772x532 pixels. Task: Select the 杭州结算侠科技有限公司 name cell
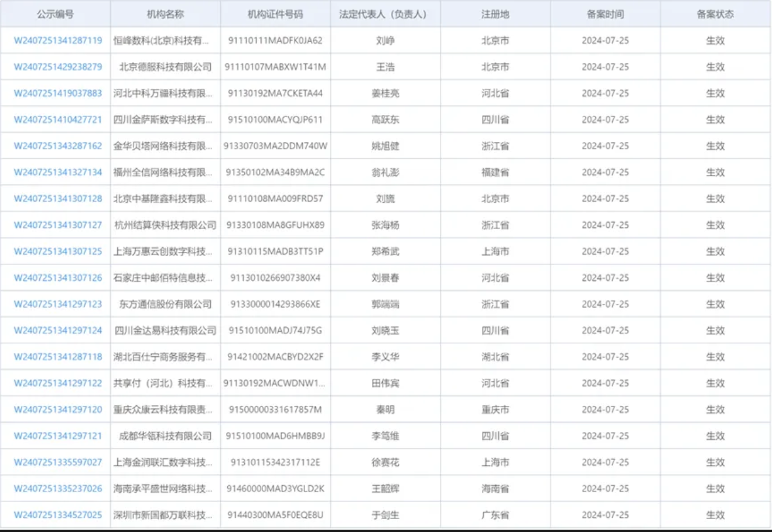pos(165,225)
